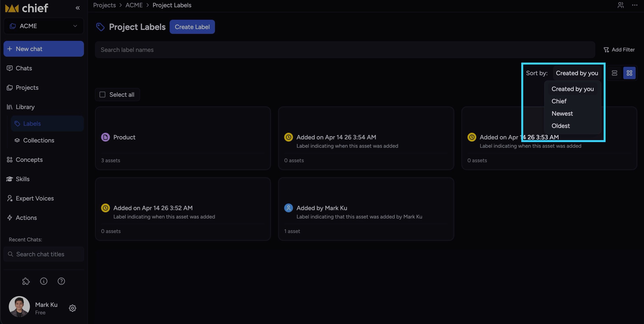This screenshot has width=644, height=324.
Task: Go to ACME in the breadcrumb
Action: click(134, 5)
